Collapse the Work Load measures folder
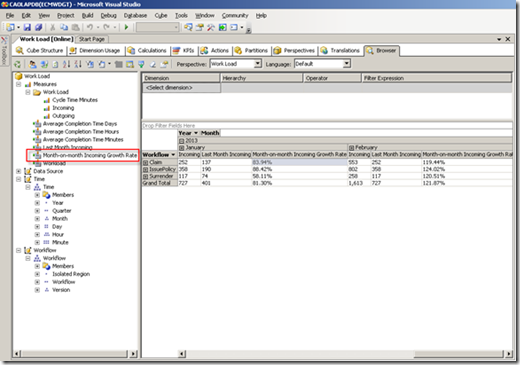The height and width of the screenshot is (365, 520). tap(28, 92)
